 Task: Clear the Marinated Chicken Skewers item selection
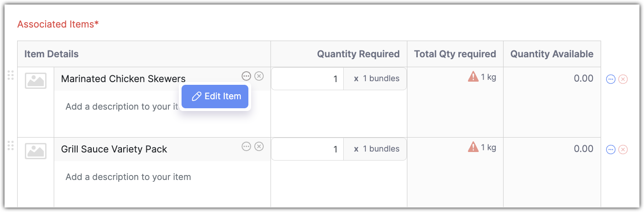coord(259,76)
